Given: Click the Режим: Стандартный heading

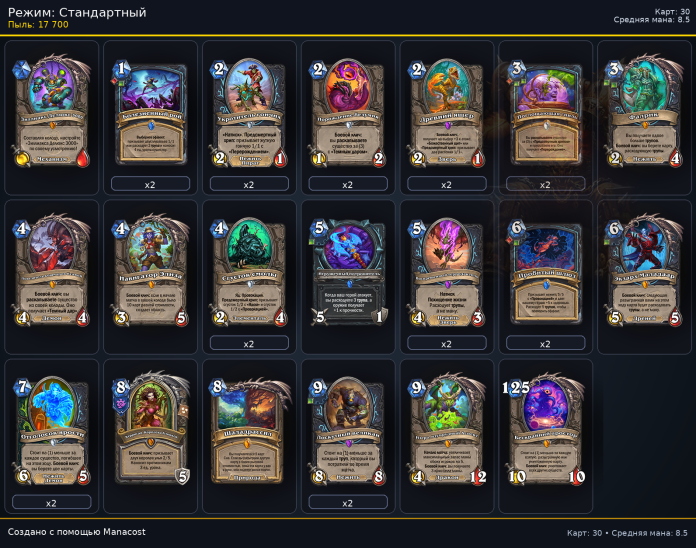Looking at the screenshot, I should click(77, 12).
